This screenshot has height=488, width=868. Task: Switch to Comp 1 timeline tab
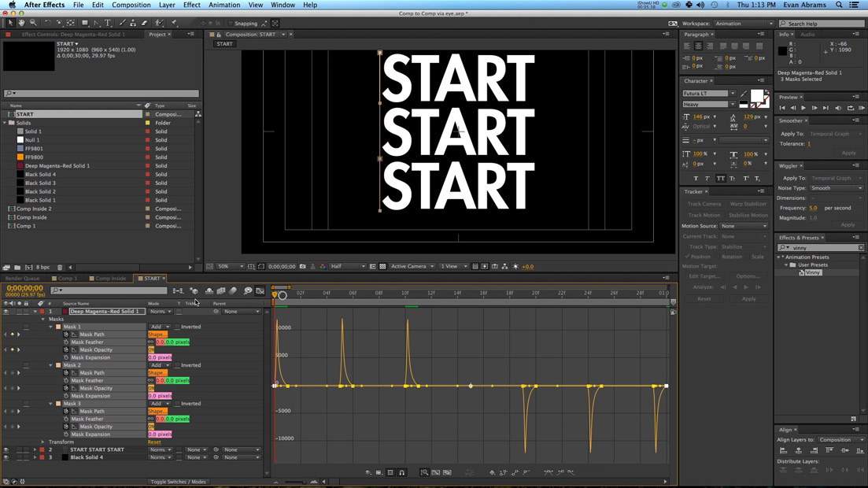[x=68, y=279]
